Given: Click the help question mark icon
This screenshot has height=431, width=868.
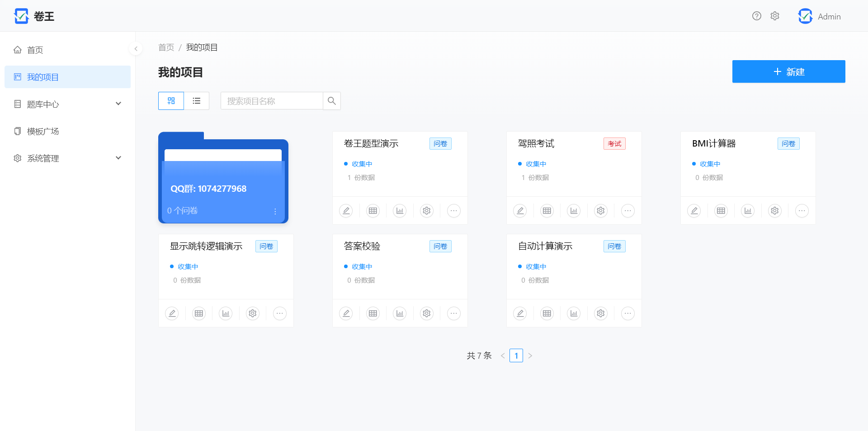Looking at the screenshot, I should click(757, 16).
